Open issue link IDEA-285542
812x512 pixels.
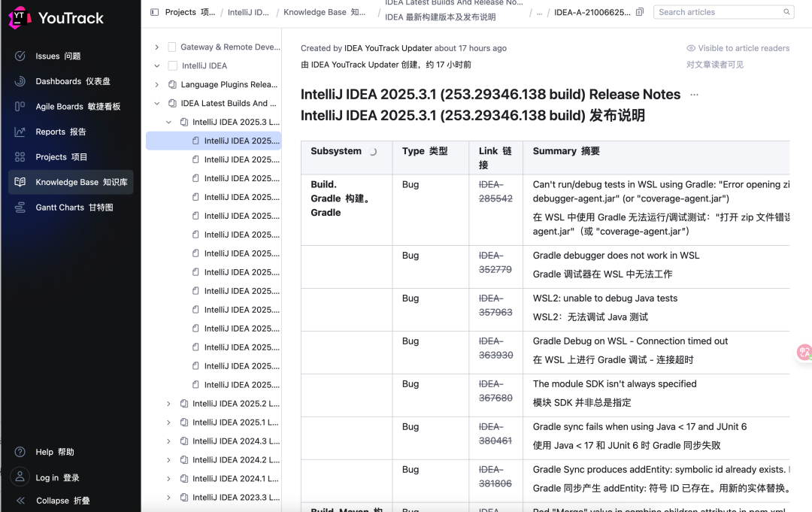click(495, 192)
